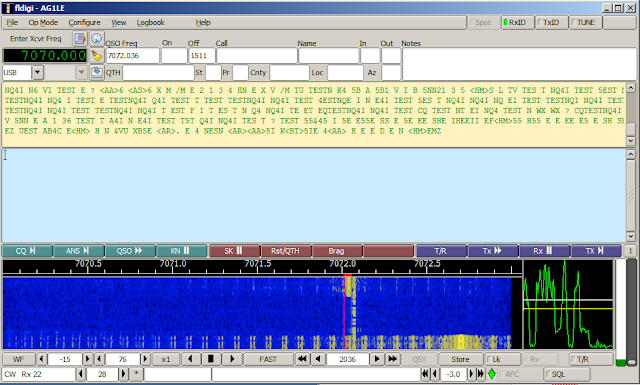Decrease waterfall range value 76

coord(99,359)
